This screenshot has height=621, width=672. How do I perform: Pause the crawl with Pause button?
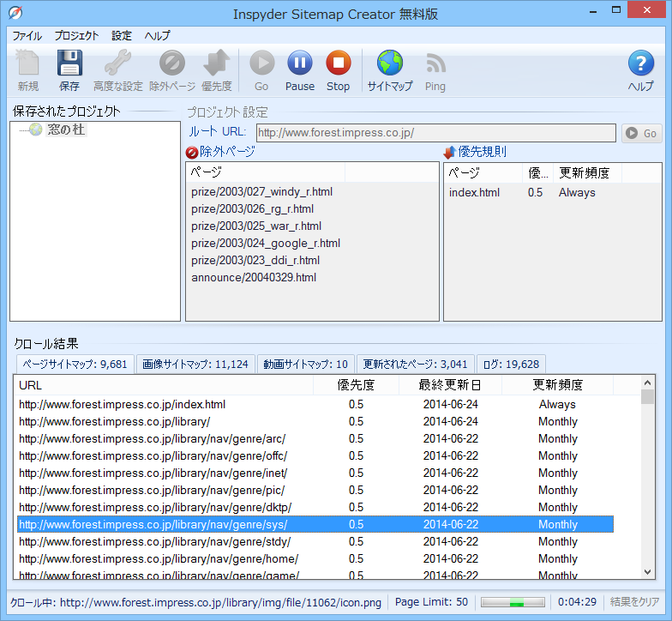300,70
